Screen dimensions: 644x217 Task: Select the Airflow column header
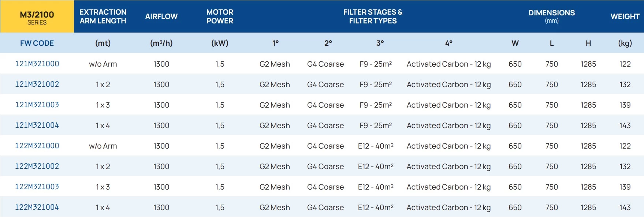pos(161,16)
